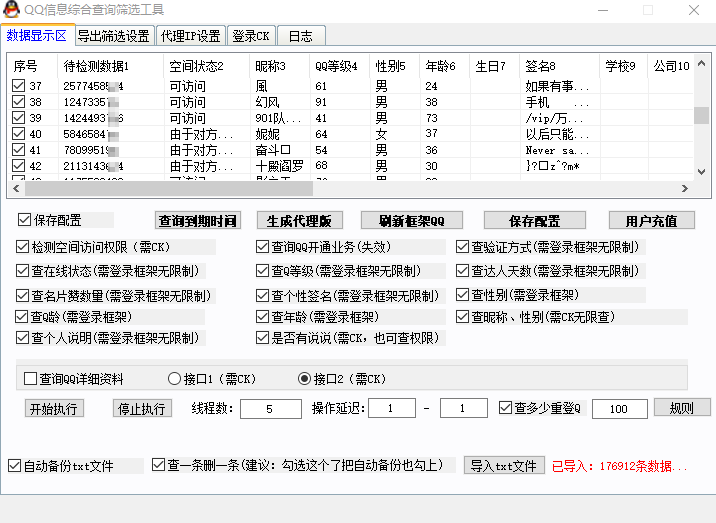Switch to the 日志 tab
This screenshot has height=523, width=716.
300,36
